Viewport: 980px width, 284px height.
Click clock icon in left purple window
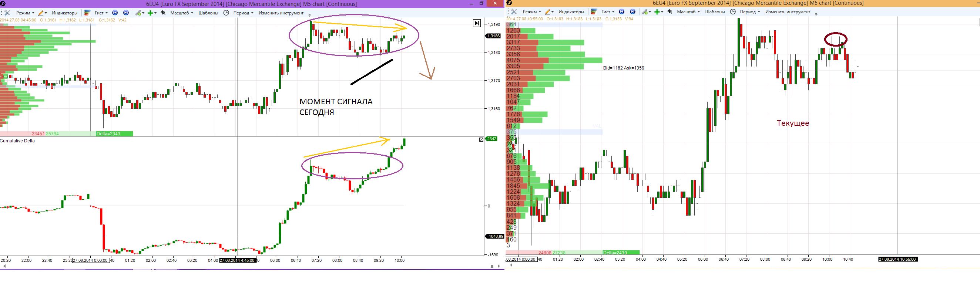(226, 13)
